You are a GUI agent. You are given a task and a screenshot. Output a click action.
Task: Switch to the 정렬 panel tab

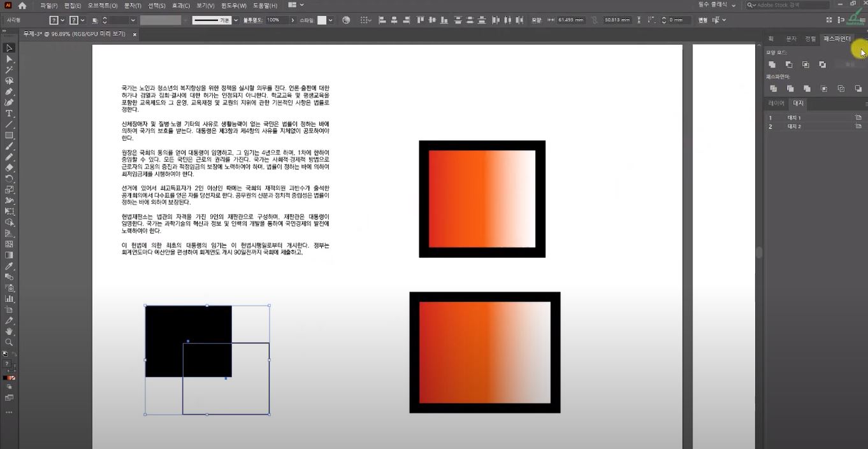(810, 39)
